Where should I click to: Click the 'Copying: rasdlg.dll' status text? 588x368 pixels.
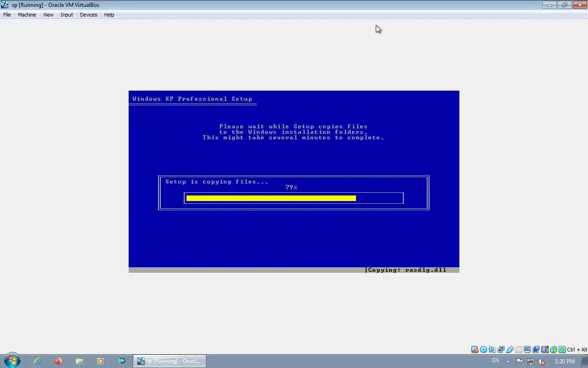click(407, 270)
